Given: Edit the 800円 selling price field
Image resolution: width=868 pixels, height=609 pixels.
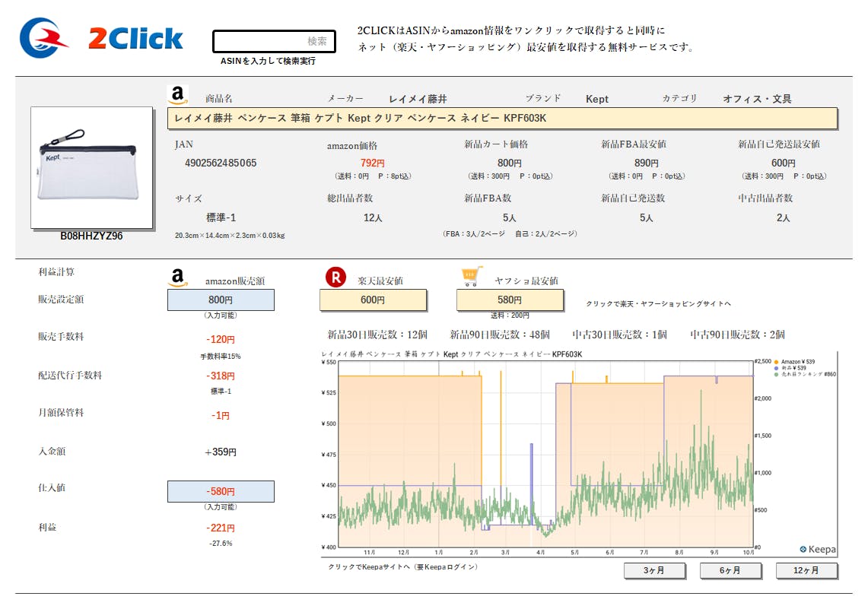Looking at the screenshot, I should (221, 300).
